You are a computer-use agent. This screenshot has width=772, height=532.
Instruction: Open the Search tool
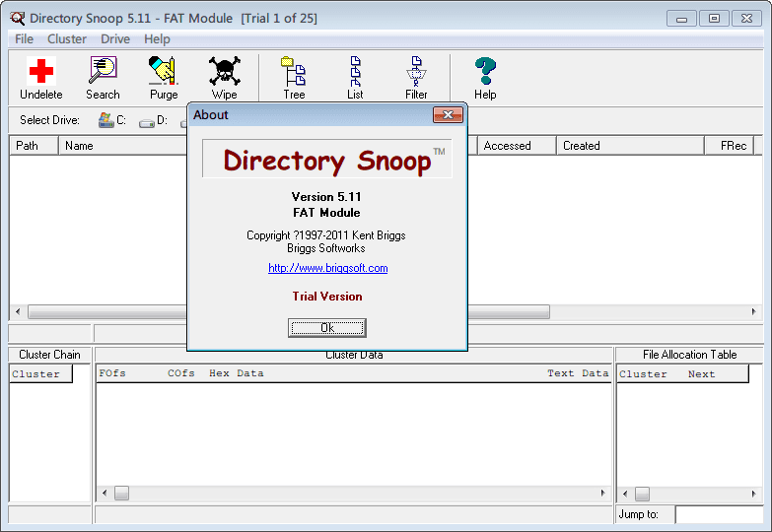click(103, 72)
